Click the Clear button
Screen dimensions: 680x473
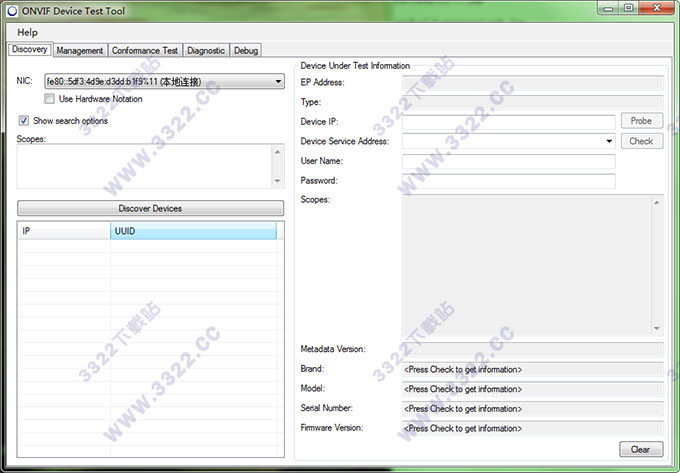pos(641,449)
